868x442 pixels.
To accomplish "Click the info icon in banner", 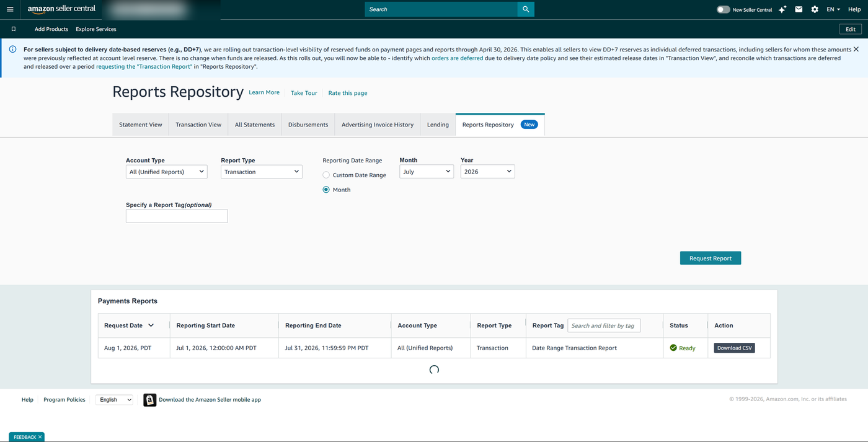I will [x=12, y=49].
